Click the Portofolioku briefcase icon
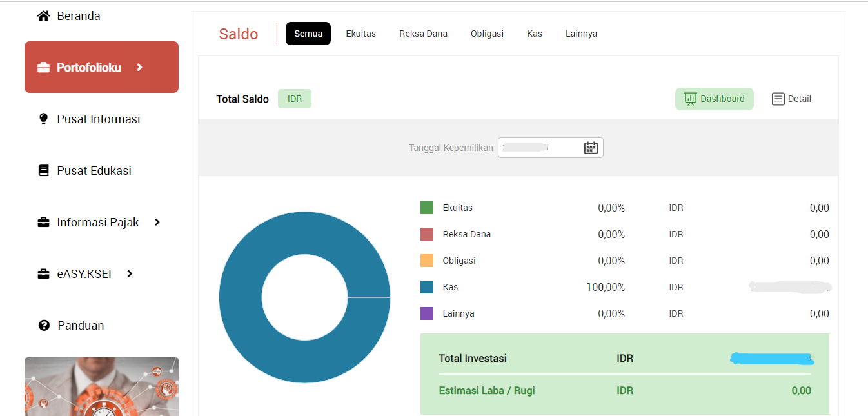Image resolution: width=868 pixels, height=416 pixels. click(44, 68)
